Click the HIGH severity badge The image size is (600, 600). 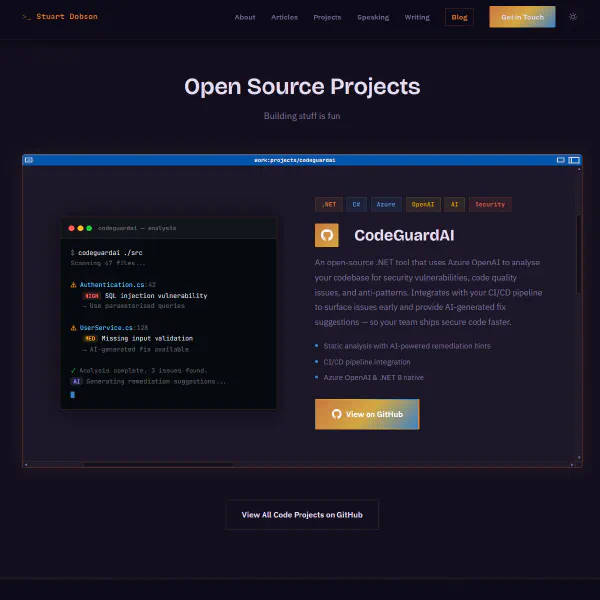(x=91, y=296)
